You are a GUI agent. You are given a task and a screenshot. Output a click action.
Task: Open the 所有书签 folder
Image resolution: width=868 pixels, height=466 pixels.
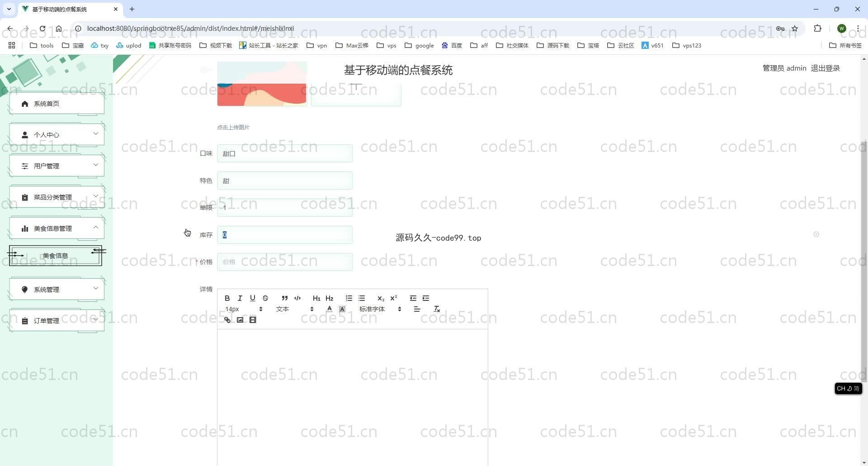(x=845, y=45)
